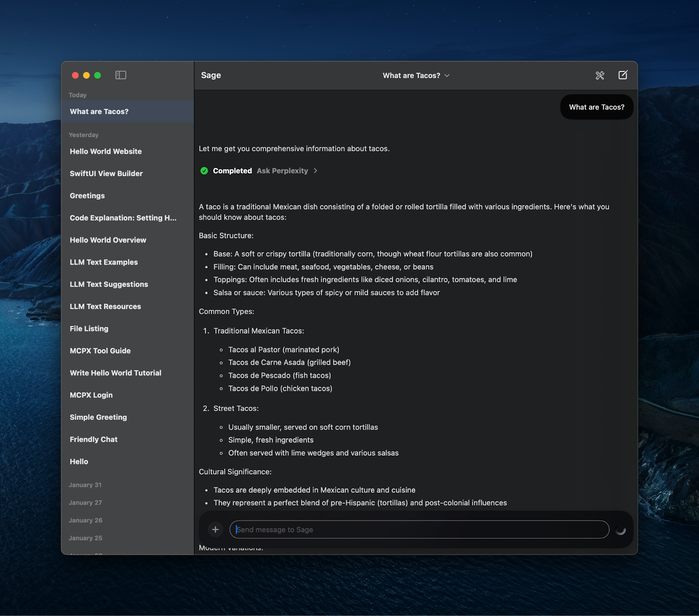699x616 pixels.
Task: Click the Filling: bullet about meat and seafood
Action: click(x=323, y=267)
